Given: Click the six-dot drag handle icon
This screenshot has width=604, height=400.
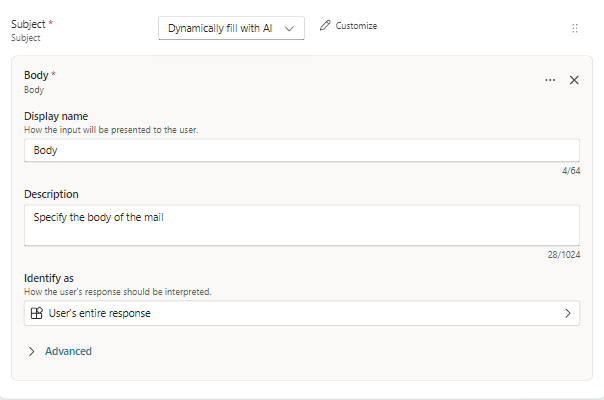Looking at the screenshot, I should [x=575, y=29].
